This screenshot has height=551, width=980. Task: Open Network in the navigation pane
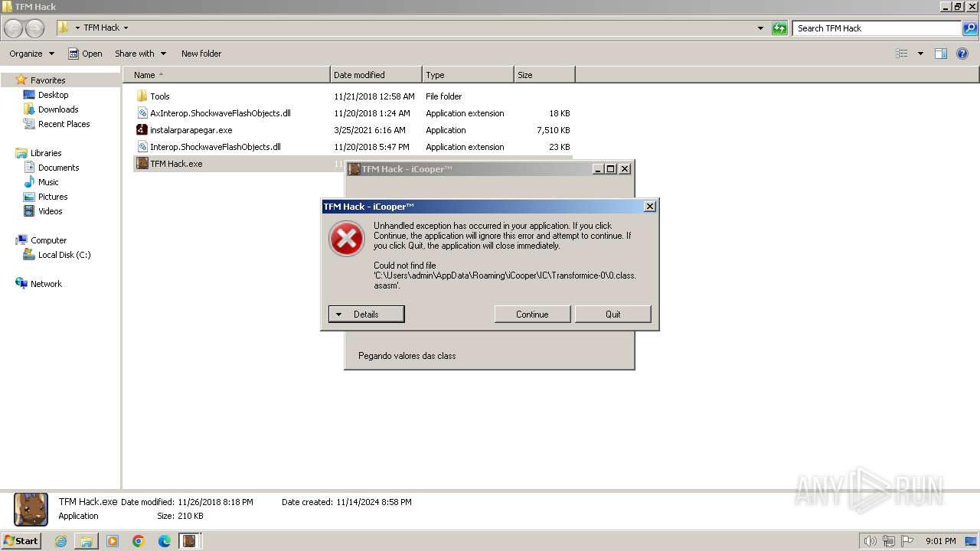pos(46,284)
